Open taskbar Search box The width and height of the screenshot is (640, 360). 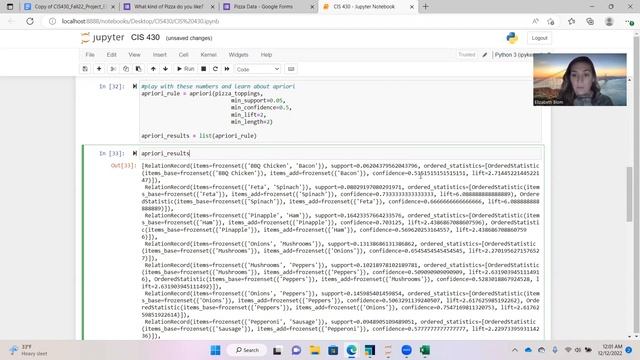tap(247, 350)
